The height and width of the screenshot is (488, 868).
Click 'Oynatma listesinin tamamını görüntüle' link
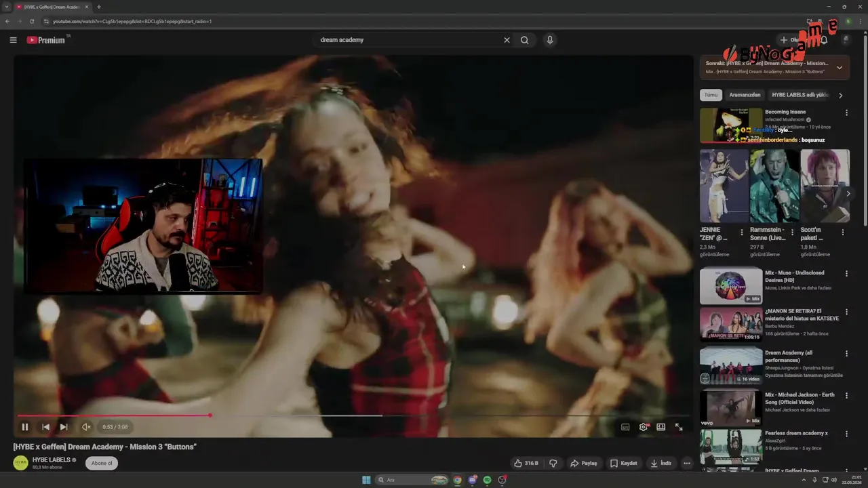point(804,375)
